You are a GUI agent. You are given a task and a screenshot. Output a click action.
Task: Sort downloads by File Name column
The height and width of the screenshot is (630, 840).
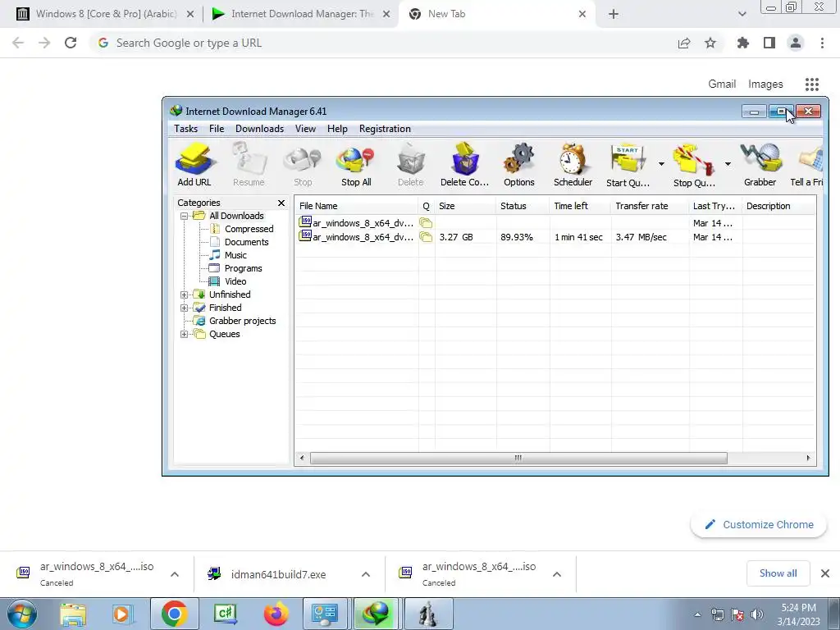[356, 206]
